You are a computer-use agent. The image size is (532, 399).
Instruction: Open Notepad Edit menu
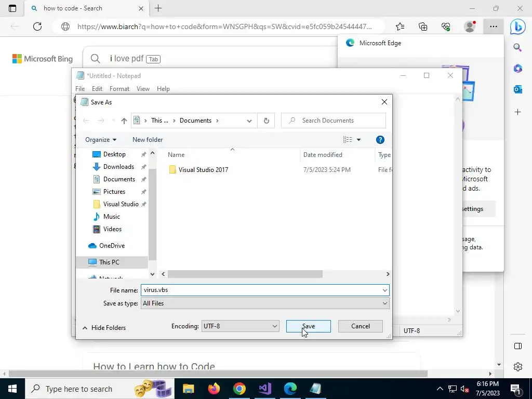pyautogui.click(x=97, y=89)
